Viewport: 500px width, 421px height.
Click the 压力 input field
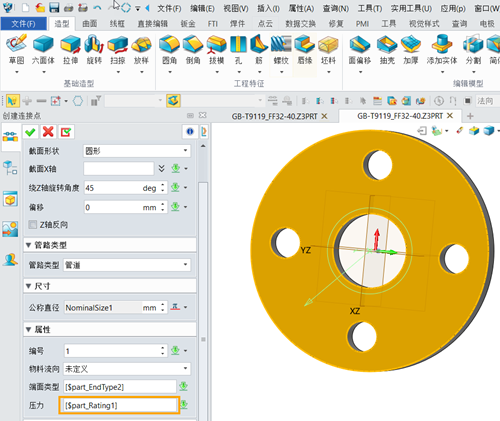click(x=119, y=405)
